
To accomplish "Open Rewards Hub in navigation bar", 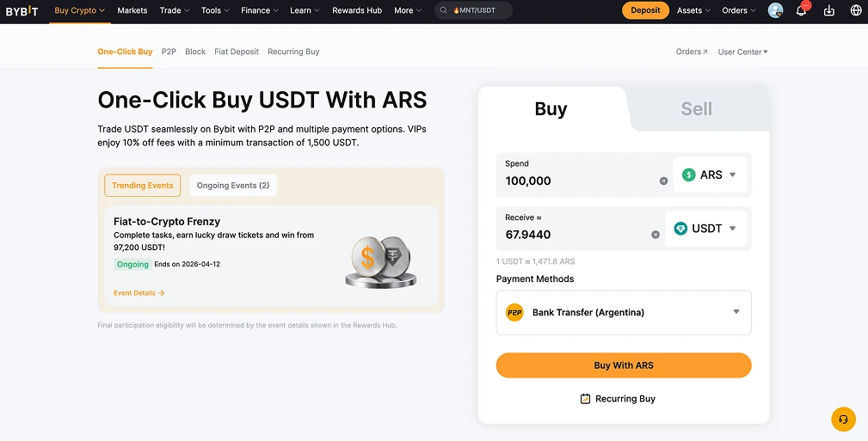I will 357,10.
